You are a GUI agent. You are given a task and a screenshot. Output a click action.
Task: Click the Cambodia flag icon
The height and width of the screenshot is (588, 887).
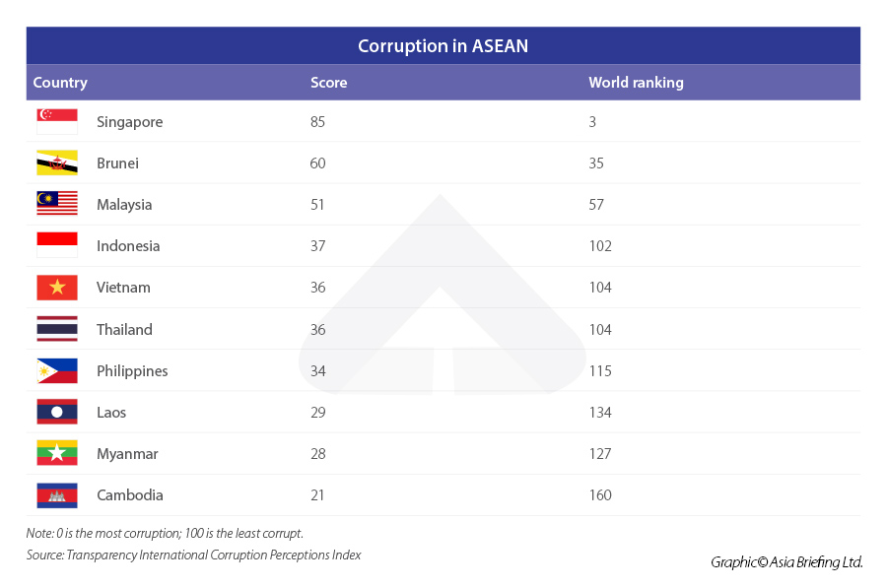57,495
